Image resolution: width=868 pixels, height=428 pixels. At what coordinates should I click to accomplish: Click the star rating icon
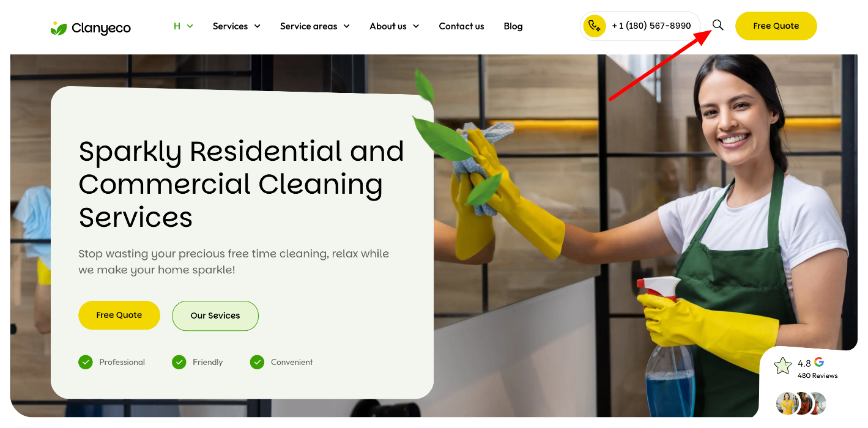tap(782, 366)
